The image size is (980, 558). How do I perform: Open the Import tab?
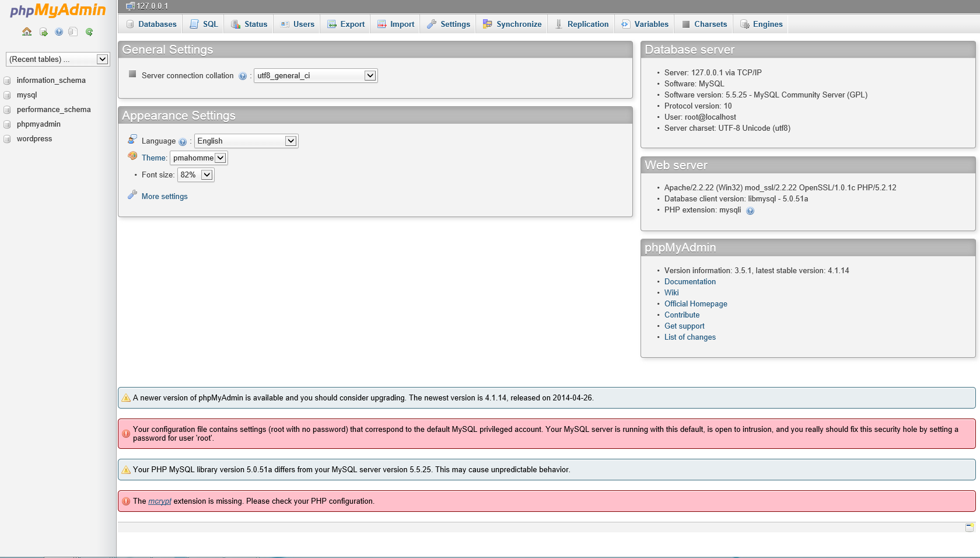[395, 24]
